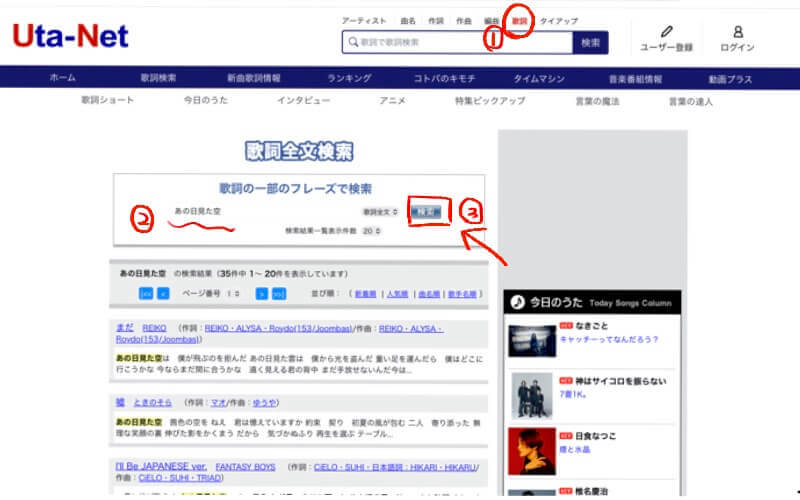Open インタビュー in the sub navigation
The width and height of the screenshot is (800, 500).
(304, 100)
